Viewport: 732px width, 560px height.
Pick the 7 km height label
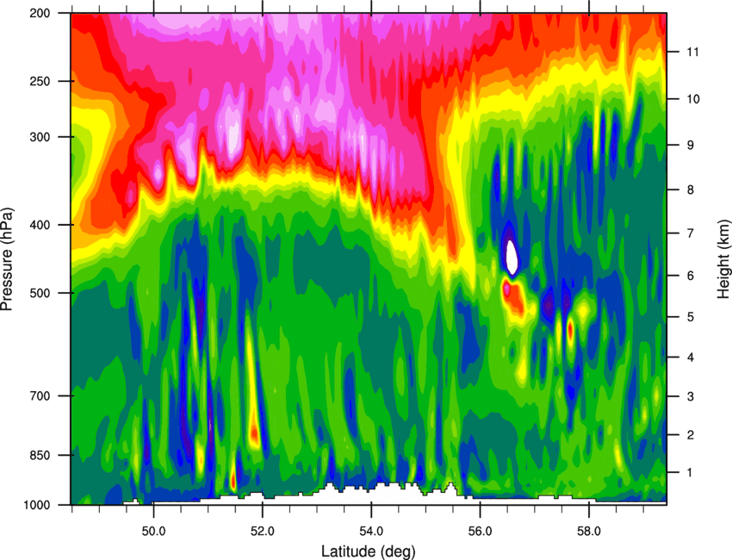pos(691,233)
